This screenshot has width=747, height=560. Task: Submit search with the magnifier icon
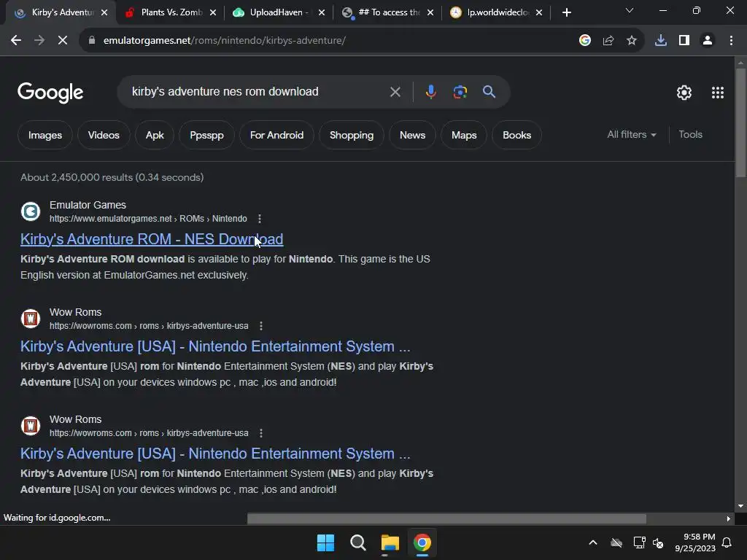tap(489, 92)
